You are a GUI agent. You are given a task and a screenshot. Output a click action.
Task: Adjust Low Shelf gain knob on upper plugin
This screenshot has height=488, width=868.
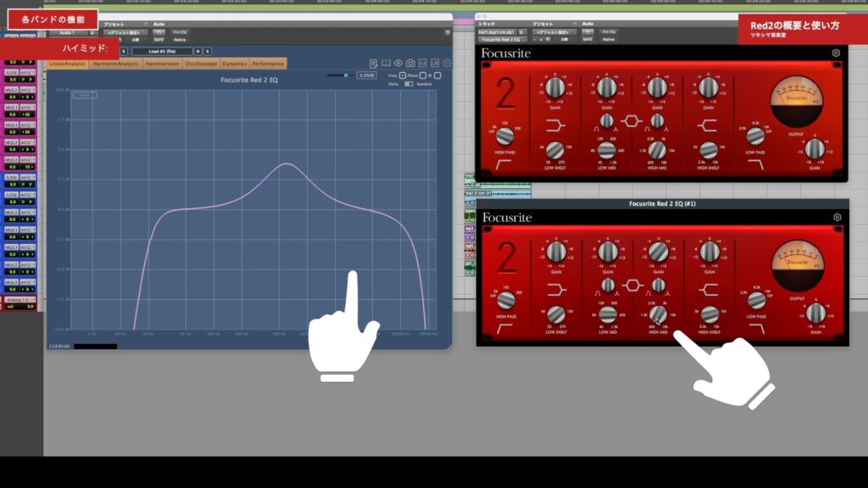[555, 87]
